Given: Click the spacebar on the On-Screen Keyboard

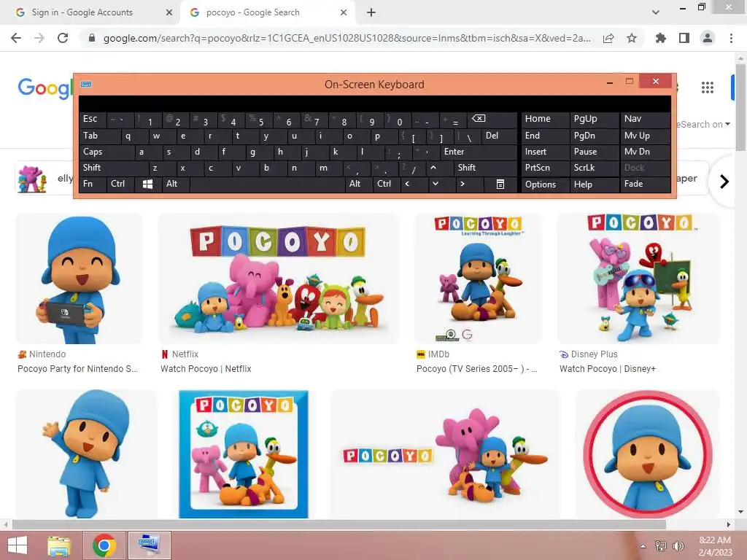Looking at the screenshot, I should 267,184.
